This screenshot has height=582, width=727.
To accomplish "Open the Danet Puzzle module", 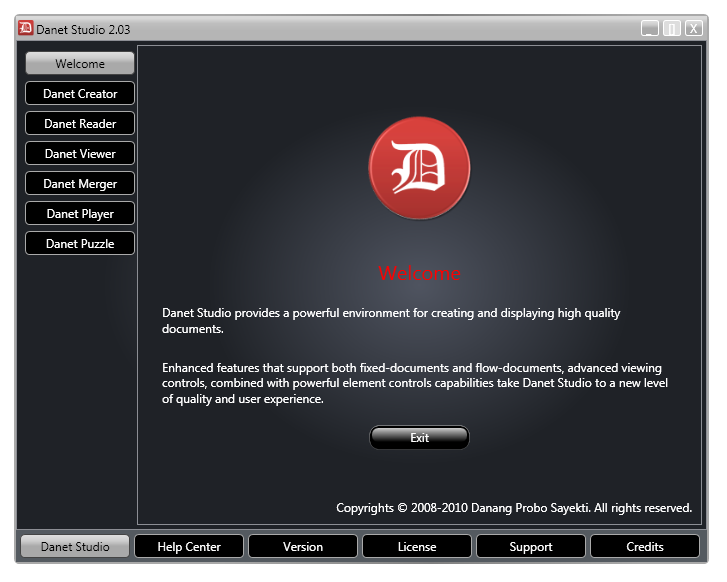I will click(80, 243).
